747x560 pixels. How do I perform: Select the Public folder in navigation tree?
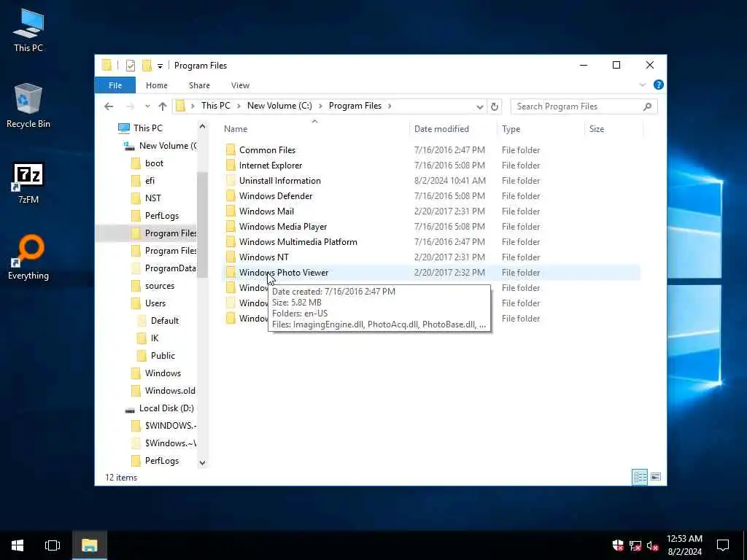coord(163,356)
